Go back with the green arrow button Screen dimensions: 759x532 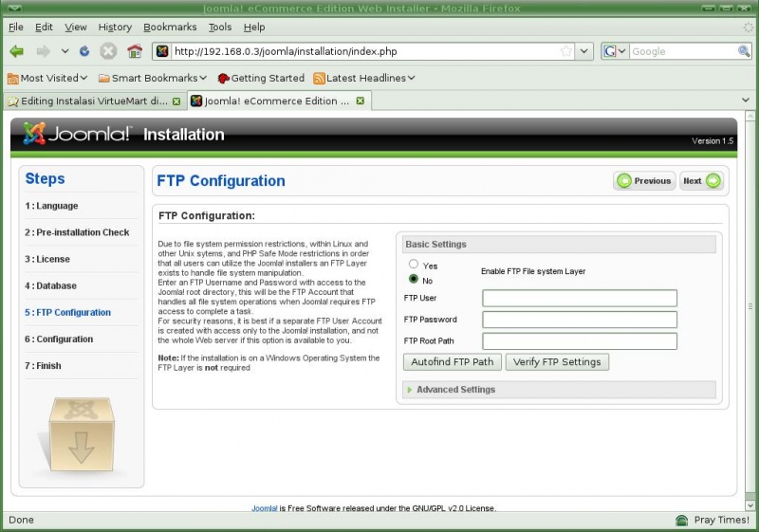click(17, 51)
